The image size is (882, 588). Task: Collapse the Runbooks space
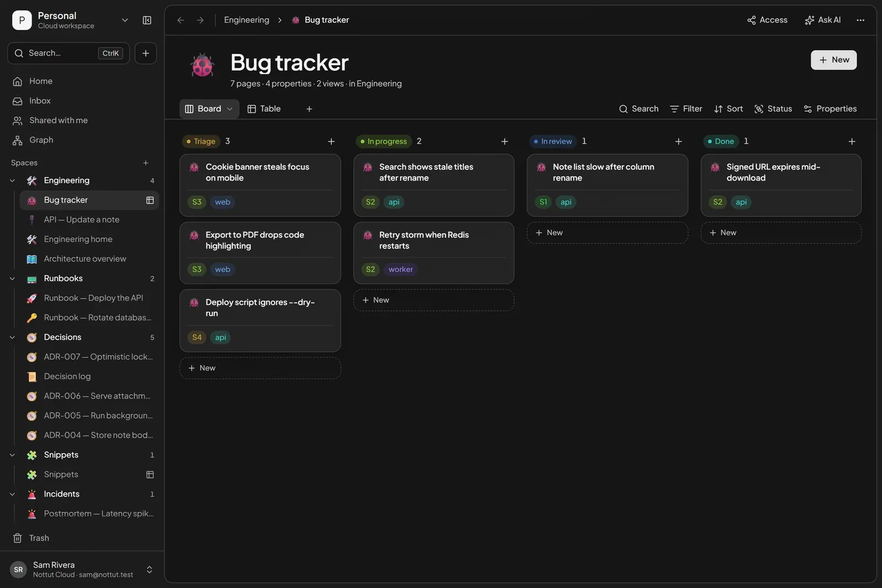12,279
